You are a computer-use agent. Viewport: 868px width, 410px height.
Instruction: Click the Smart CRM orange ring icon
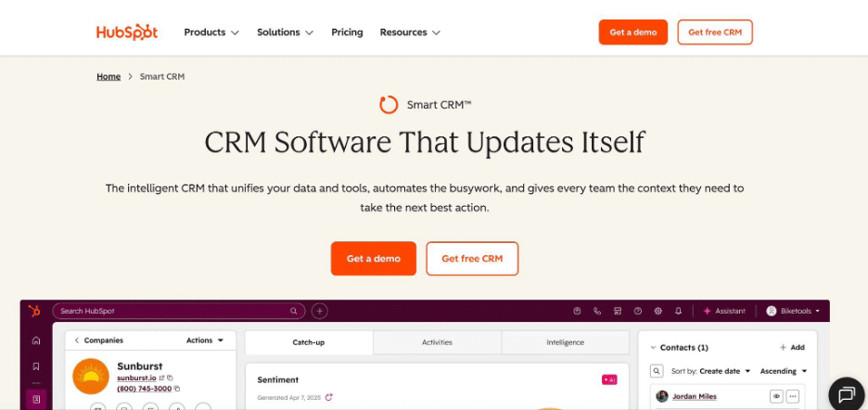[389, 105]
